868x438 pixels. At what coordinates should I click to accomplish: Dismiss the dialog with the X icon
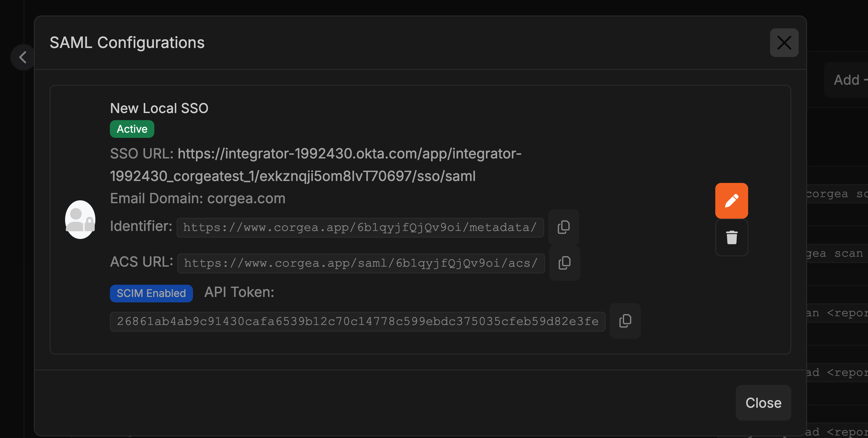coord(784,43)
